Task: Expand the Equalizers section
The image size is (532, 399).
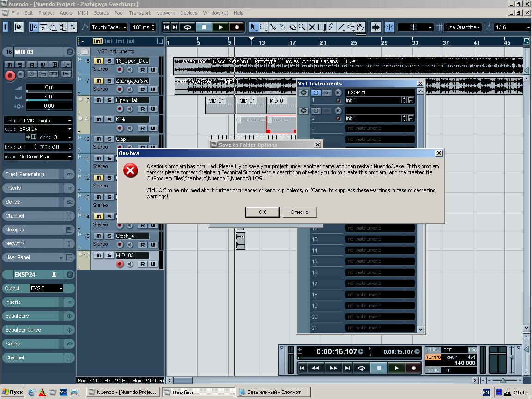Action: pos(38,316)
